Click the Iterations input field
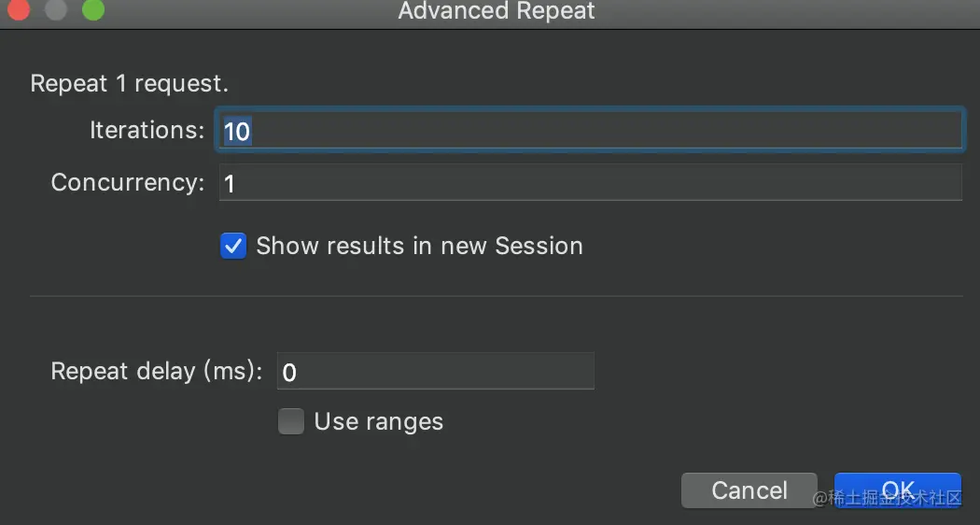Screen dimensions: 980x525 pyautogui.click(x=590, y=131)
